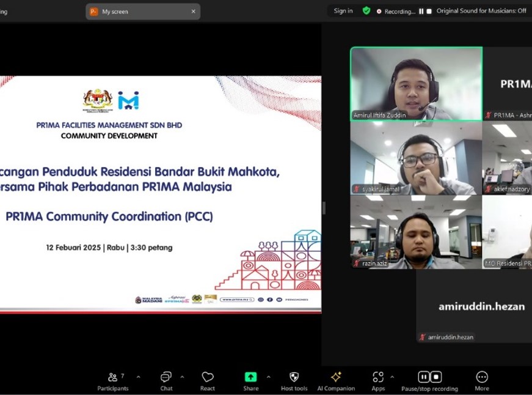
Task: Select syakirul.jamal's video tile
Action: click(x=417, y=158)
